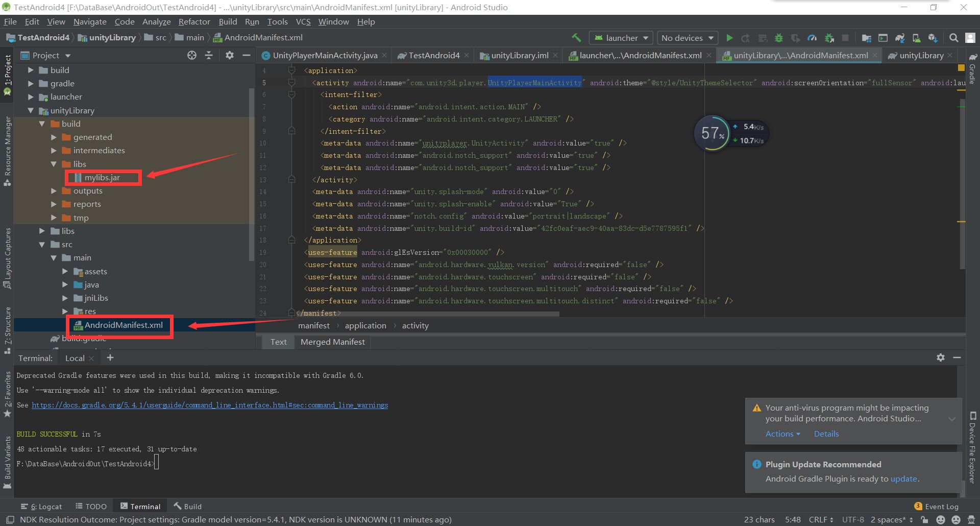980x526 pixels.
Task: Click the locate target icon in Project panel
Action: [192, 55]
